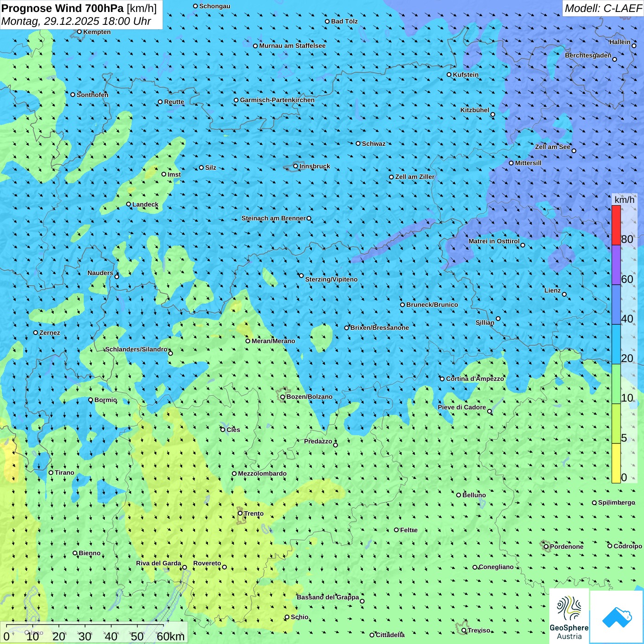
Task: Click the 'Murnau am Staffelsee' label
Action: click(x=292, y=46)
